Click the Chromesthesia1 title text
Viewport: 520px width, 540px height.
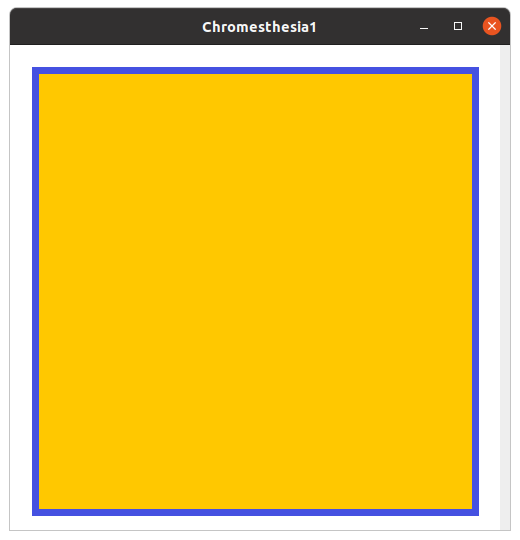[x=259, y=27]
